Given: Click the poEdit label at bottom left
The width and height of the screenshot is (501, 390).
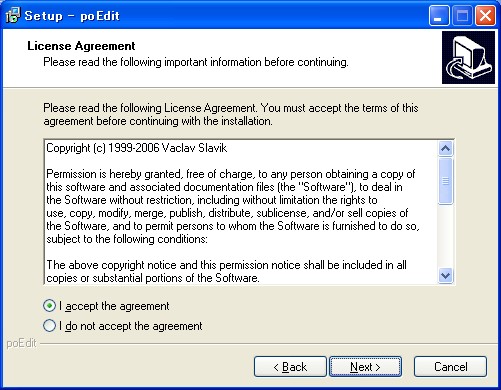Looking at the screenshot, I should [x=21, y=343].
